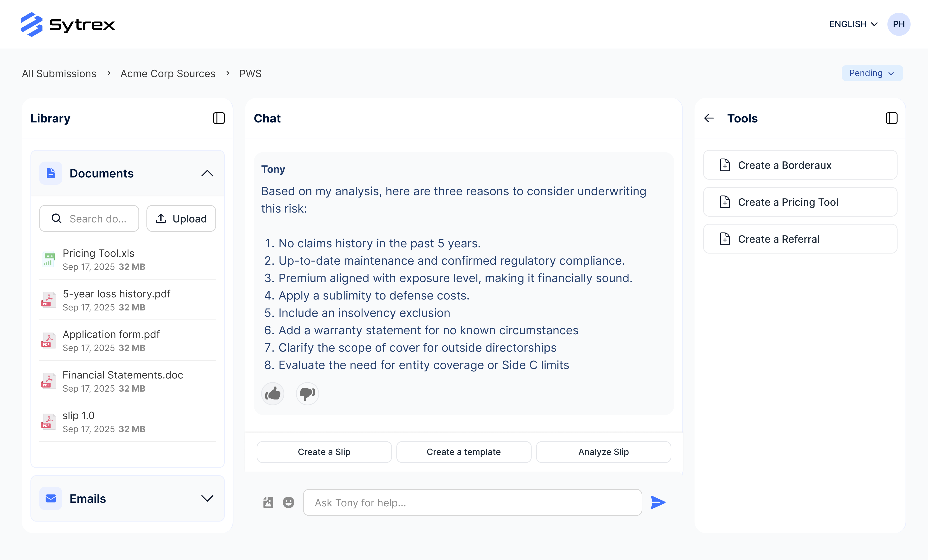Collapse the Documents section
This screenshot has width=928, height=560.
click(207, 173)
